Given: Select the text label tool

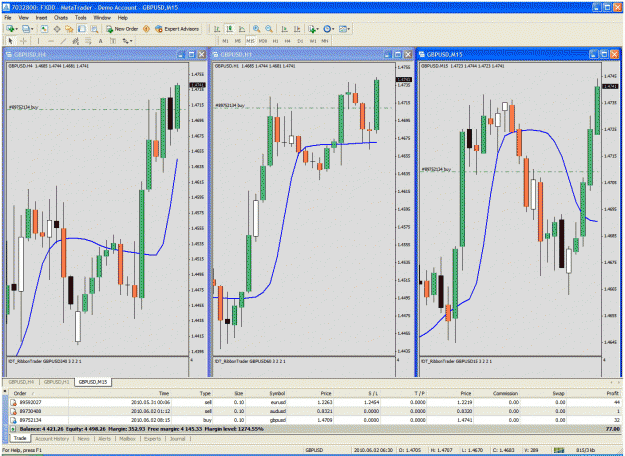Looking at the screenshot, I should tap(113, 41).
